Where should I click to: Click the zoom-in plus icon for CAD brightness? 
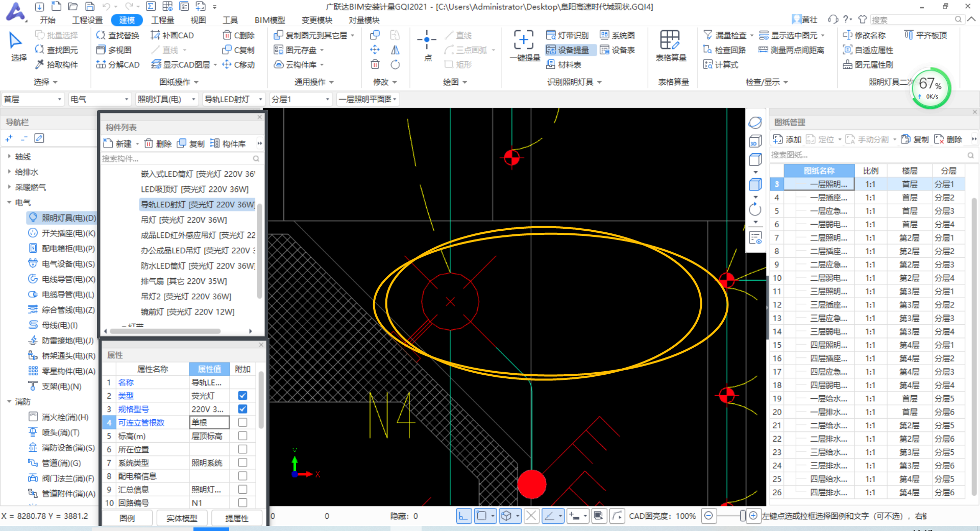tap(753, 516)
